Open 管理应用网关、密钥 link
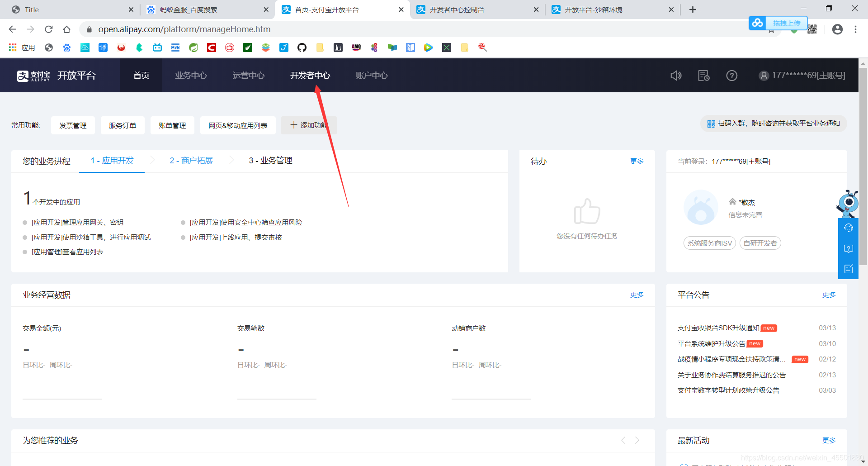868x466 pixels. point(77,223)
